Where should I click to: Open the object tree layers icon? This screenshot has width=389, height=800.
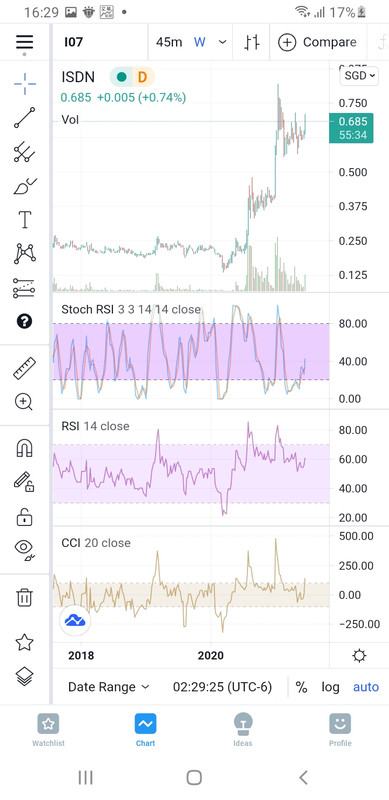tap(25, 677)
